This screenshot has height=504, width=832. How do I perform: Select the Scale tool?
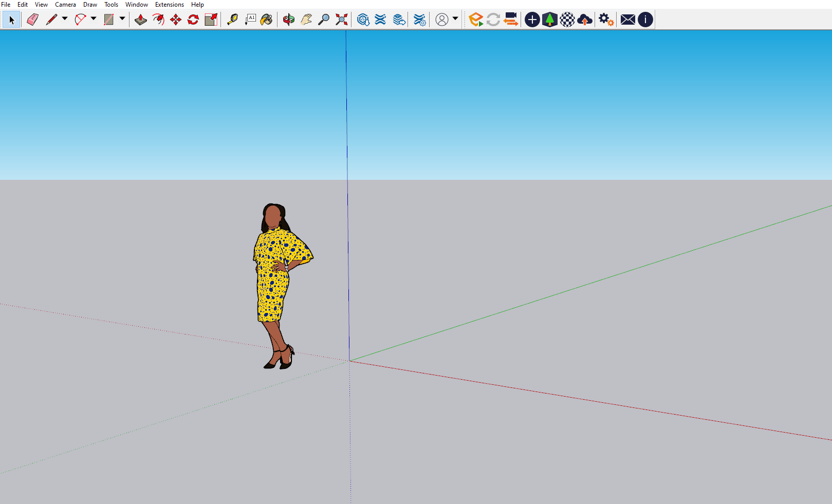coord(210,20)
